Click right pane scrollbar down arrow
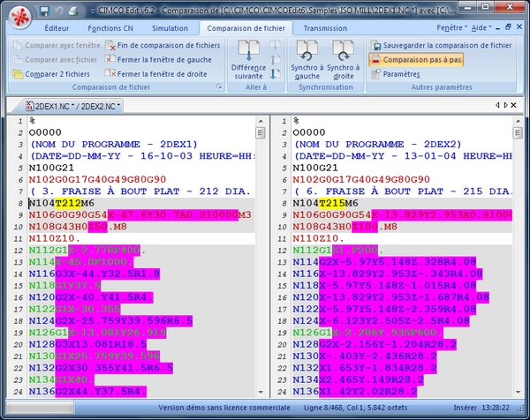This screenshot has height=420, width=530. pos(518,392)
